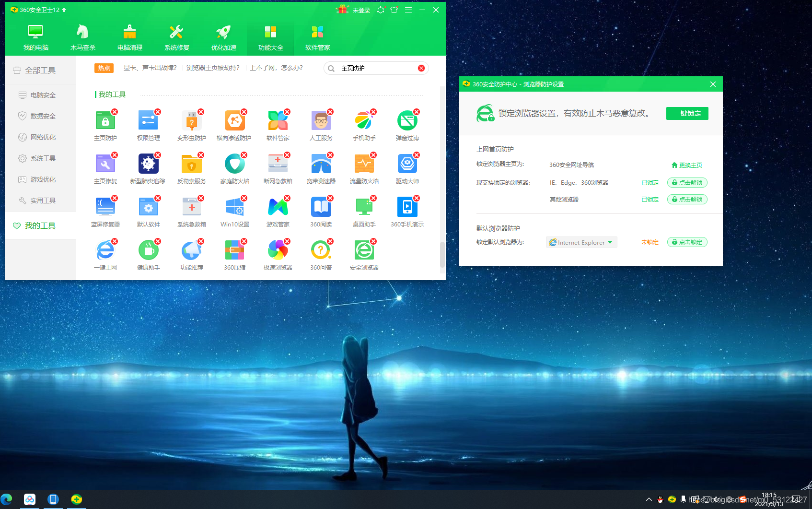
Task: Select 电脑安全 category in sidebar
Action: 40,95
